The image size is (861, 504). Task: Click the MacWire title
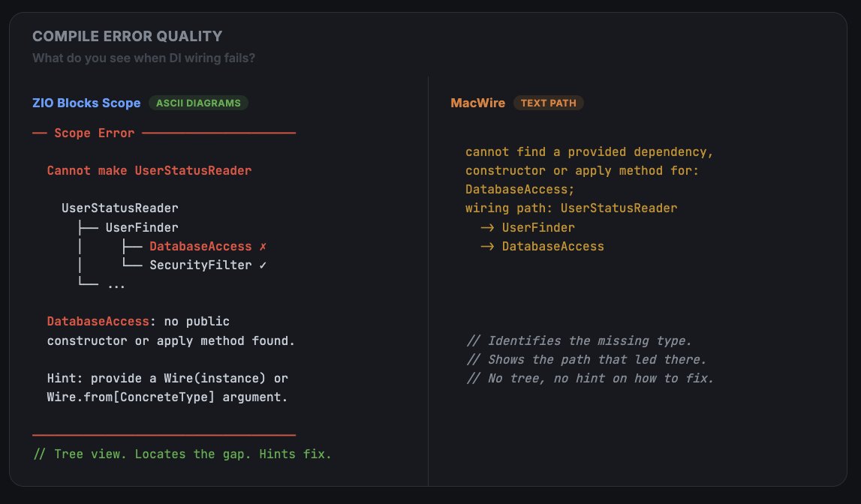click(477, 103)
